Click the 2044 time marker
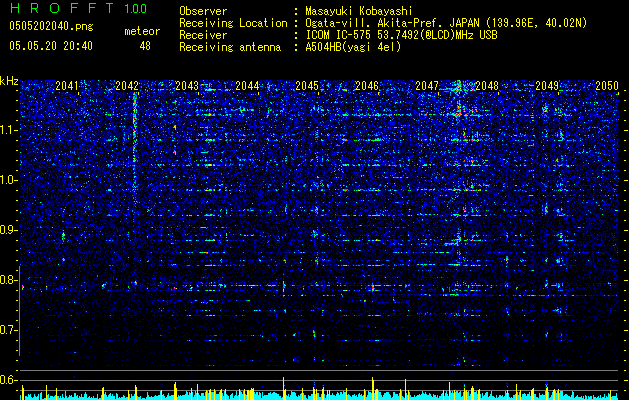This screenshot has width=629, height=400. coord(247,86)
